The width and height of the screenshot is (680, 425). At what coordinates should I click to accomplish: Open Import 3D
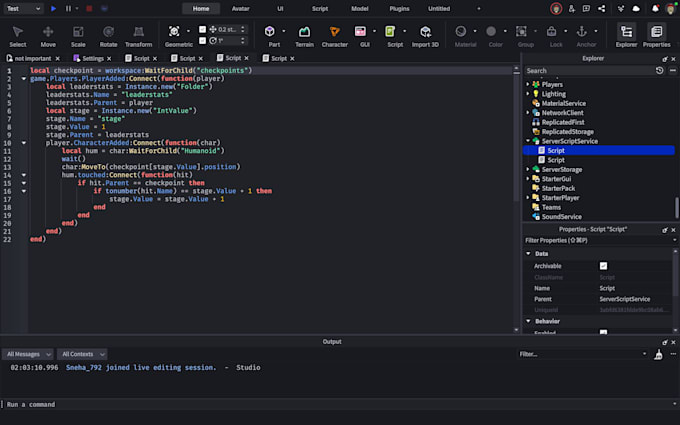425,36
